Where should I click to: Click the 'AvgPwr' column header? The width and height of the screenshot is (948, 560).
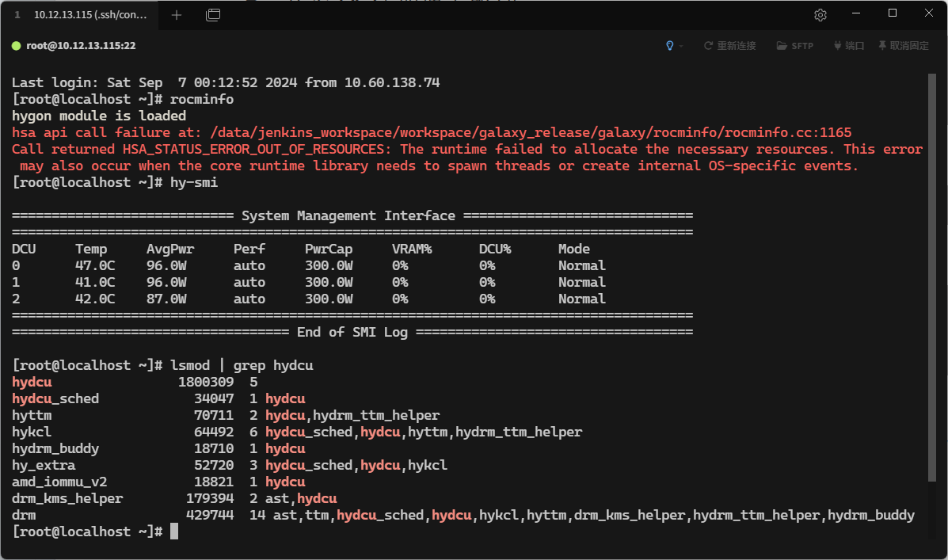[170, 250]
